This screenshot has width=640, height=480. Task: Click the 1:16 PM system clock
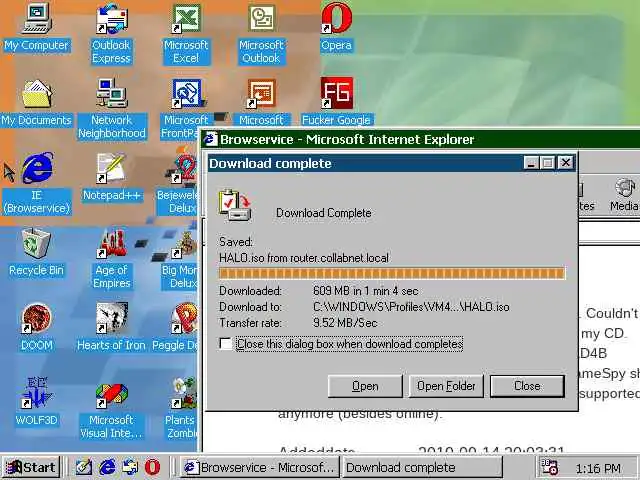tap(598, 468)
